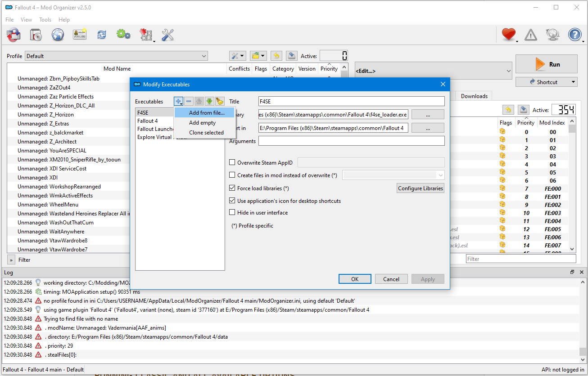This screenshot has height=376, width=588.
Task: Choose Clone selected from the menu
Action: click(x=206, y=133)
